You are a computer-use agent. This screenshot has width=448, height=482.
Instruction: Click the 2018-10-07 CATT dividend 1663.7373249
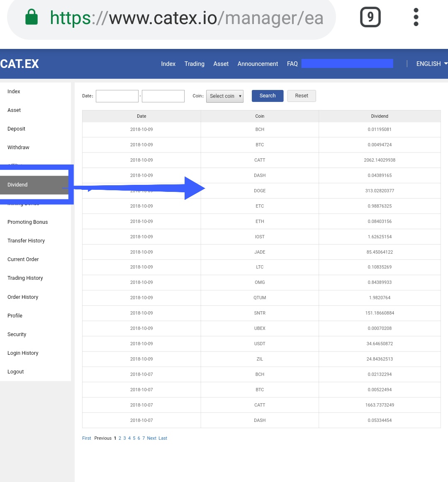380,405
